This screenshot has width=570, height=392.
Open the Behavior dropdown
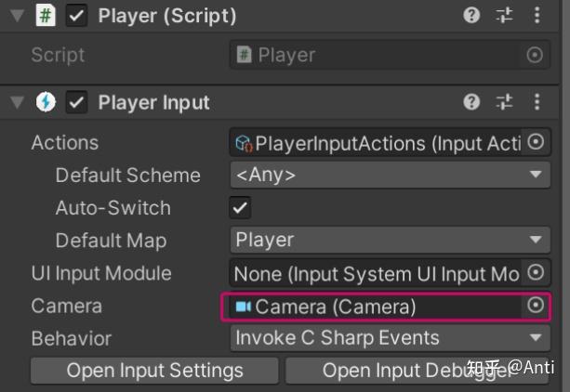tap(390, 338)
